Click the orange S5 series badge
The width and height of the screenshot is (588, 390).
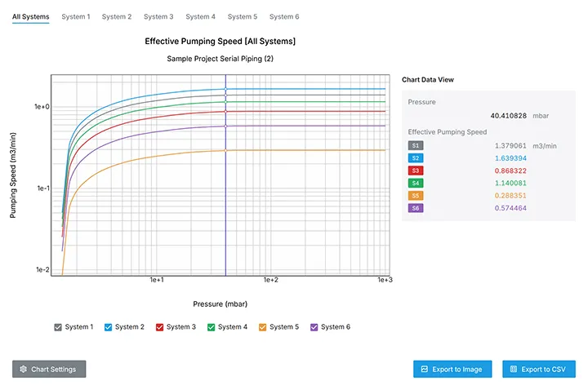click(x=415, y=196)
